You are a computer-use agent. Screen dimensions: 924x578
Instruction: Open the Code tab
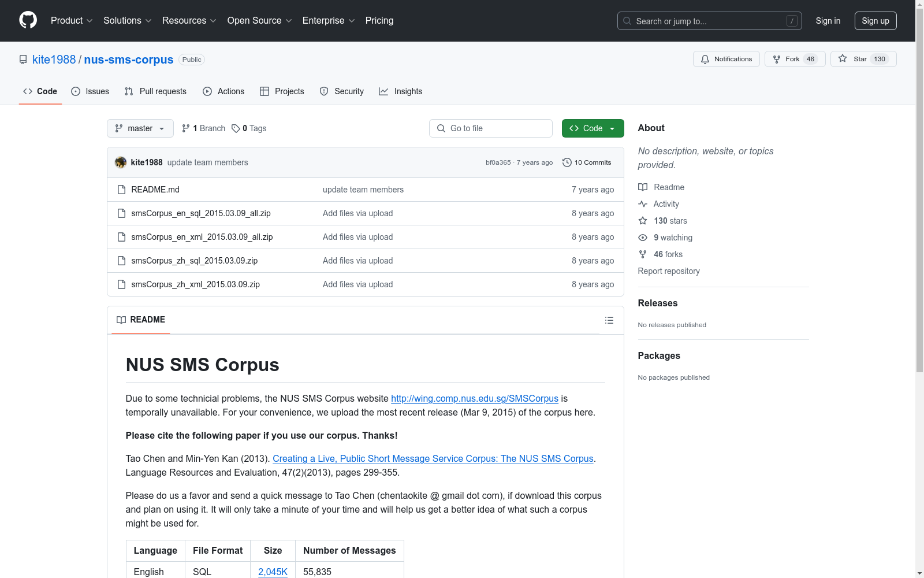click(40, 91)
